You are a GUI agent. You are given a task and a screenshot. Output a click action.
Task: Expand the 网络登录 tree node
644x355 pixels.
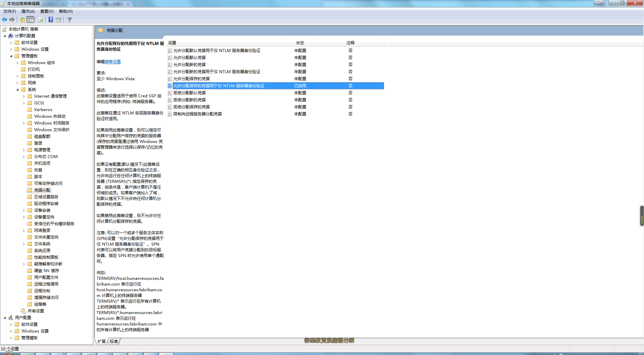24,231
